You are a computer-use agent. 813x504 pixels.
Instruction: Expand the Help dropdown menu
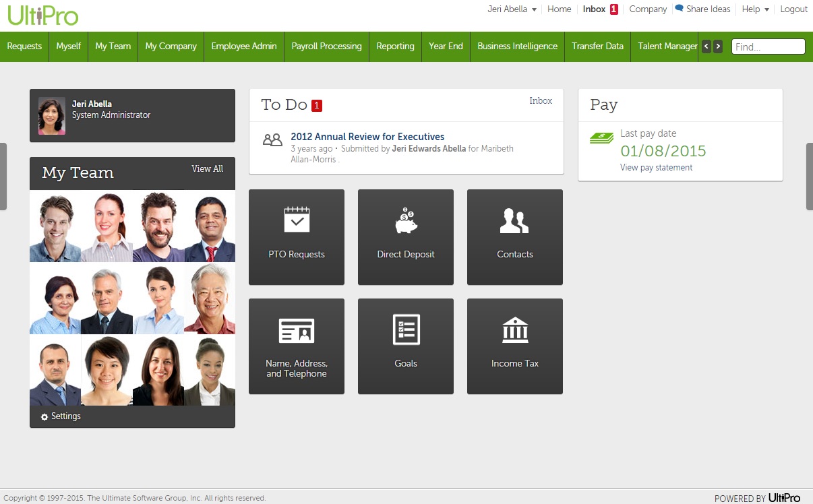tap(755, 9)
